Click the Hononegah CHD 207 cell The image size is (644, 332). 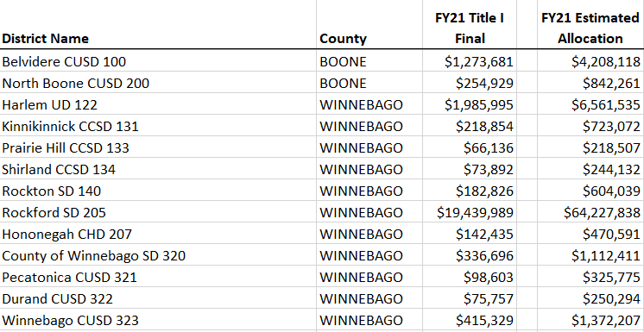click(x=158, y=234)
